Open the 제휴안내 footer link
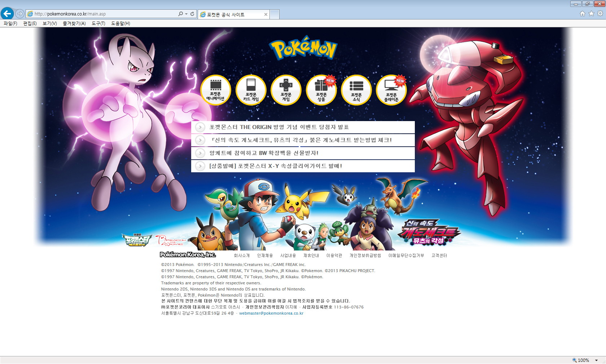 click(311, 256)
